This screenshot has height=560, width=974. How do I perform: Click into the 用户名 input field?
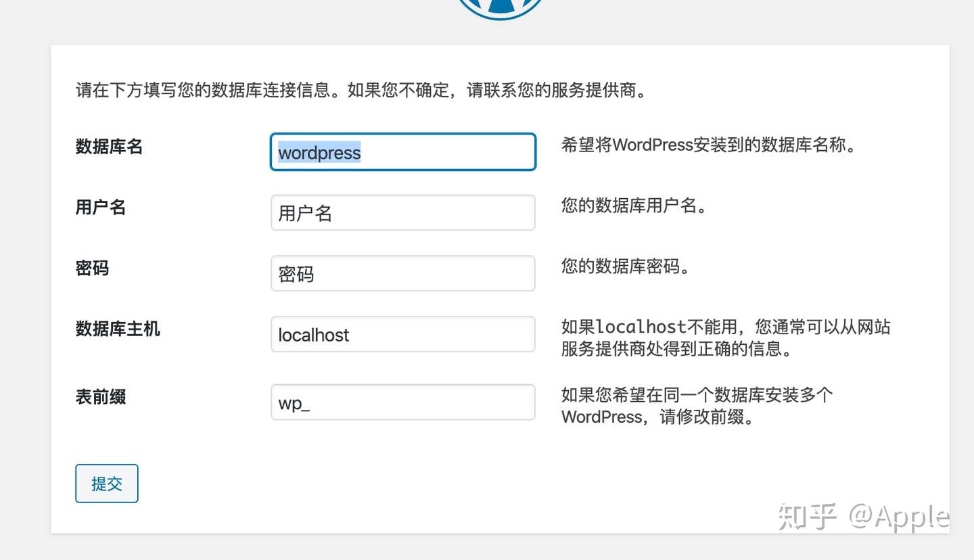point(403,212)
